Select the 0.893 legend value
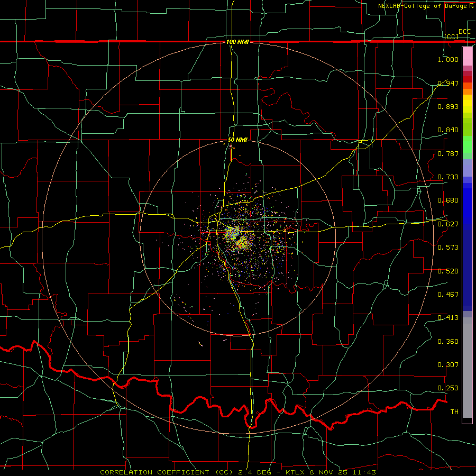The height and width of the screenshot is (476, 476). click(448, 106)
